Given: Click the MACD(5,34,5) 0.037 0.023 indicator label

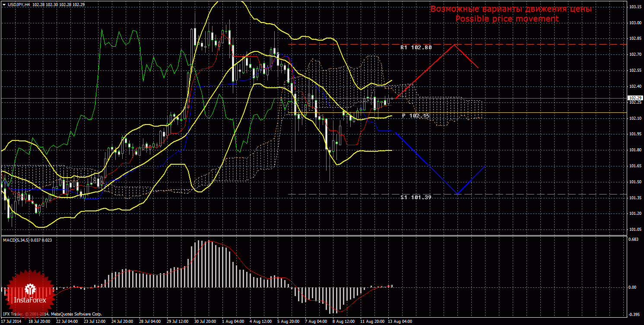Looking at the screenshot, I should pyautogui.click(x=28, y=240).
